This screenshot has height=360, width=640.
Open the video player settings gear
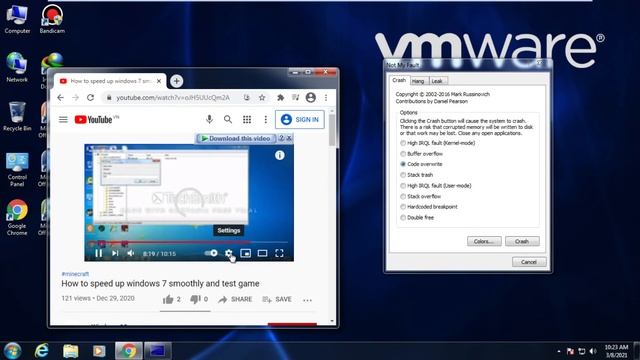(229, 253)
